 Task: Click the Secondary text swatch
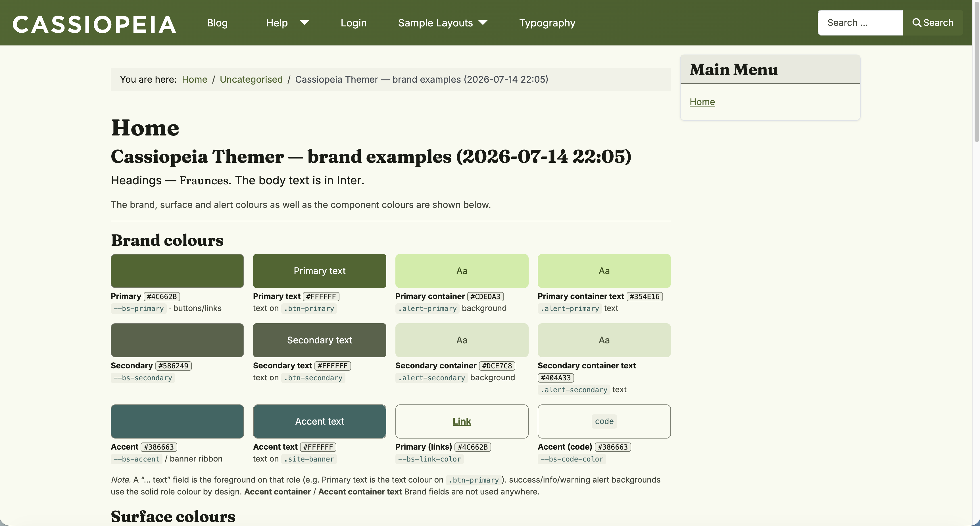[320, 340]
